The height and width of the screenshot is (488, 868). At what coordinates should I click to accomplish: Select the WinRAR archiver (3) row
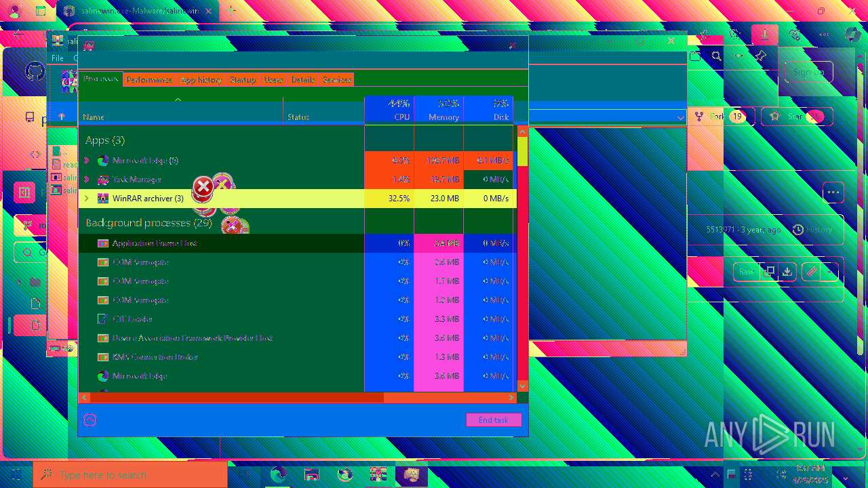pos(297,199)
